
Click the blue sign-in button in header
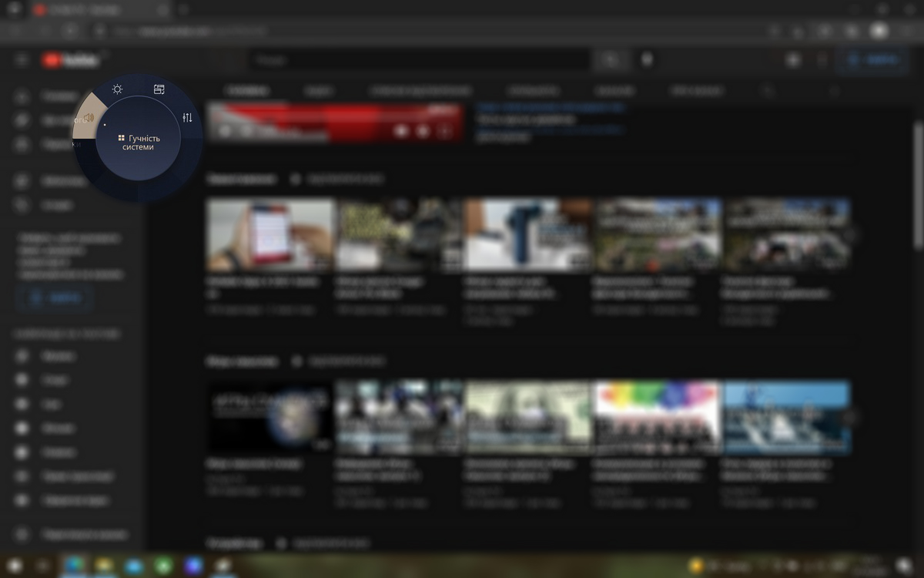point(872,60)
